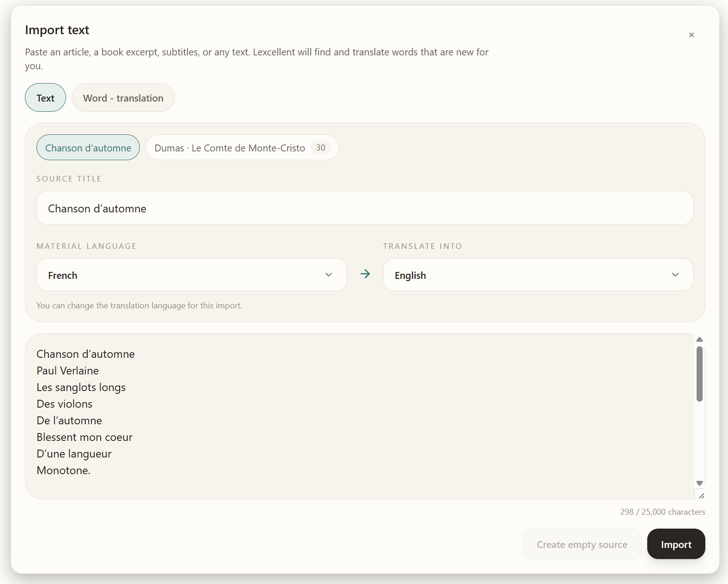Click the '298 / 25,000 characters' counter
This screenshot has height=584, width=728.
coord(662,512)
